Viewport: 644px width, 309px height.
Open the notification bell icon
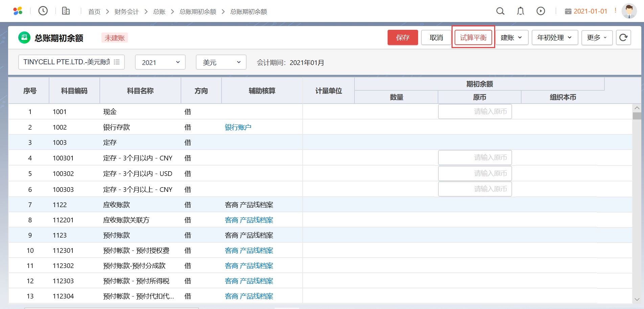click(521, 11)
